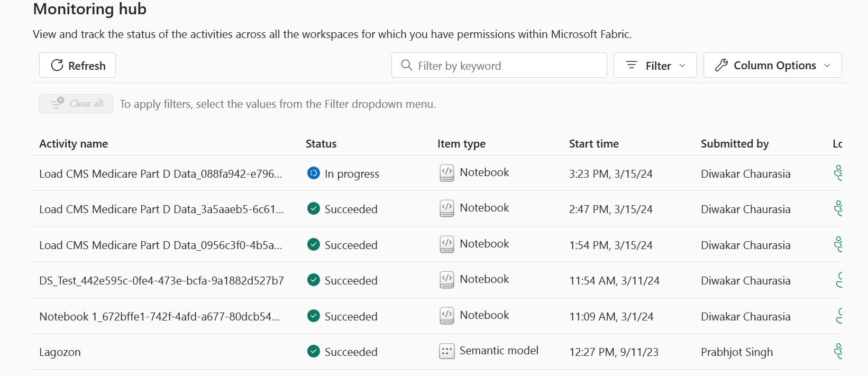
Task: Click Diwakar Chaurasia in DS_Test row
Action: pyautogui.click(x=746, y=281)
